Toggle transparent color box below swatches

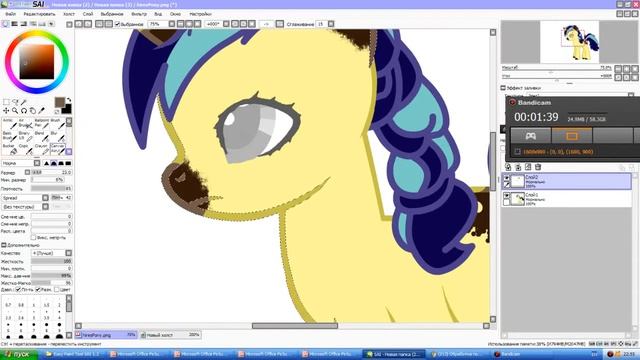pyautogui.click(x=57, y=112)
